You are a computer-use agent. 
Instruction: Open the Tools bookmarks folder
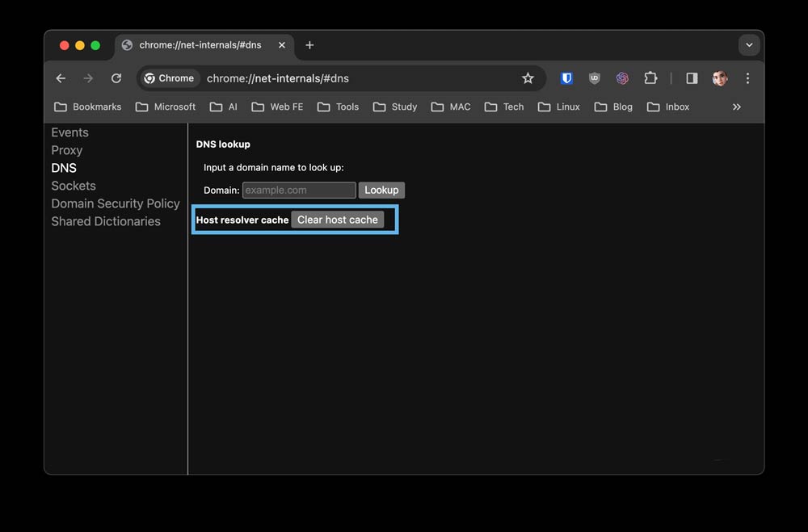338,107
